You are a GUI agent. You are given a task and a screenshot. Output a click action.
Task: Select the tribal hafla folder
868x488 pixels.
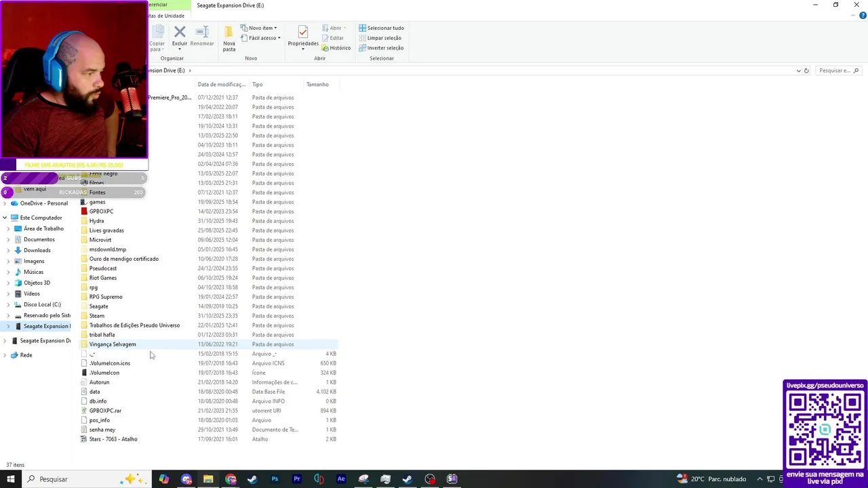(102, 335)
